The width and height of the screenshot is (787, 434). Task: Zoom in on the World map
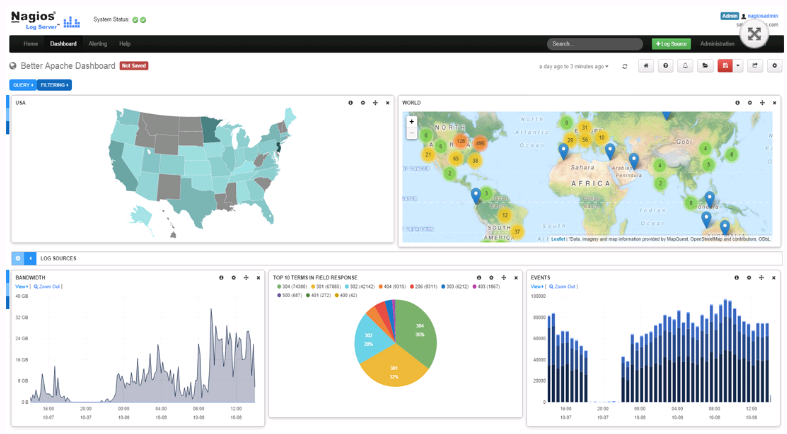(411, 121)
